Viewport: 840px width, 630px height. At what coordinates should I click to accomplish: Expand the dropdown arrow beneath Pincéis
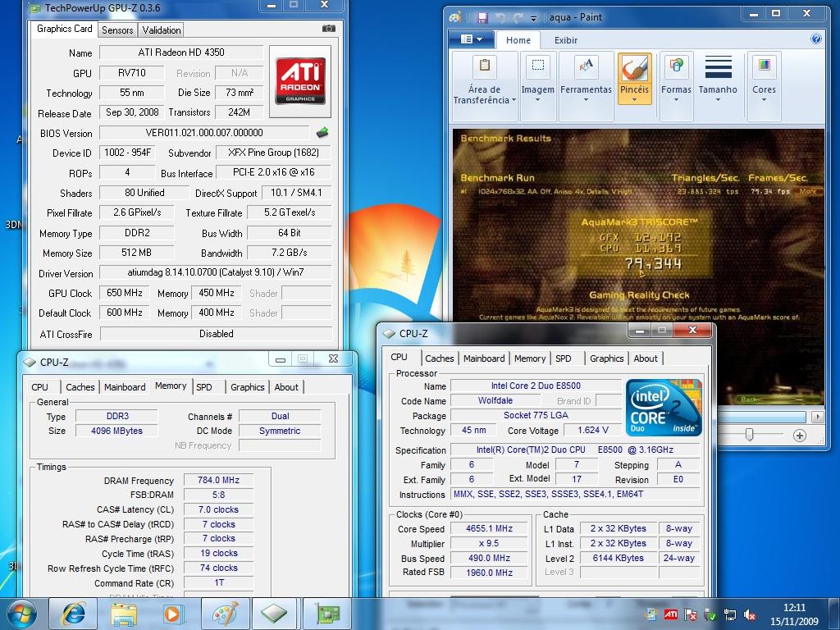[634, 100]
